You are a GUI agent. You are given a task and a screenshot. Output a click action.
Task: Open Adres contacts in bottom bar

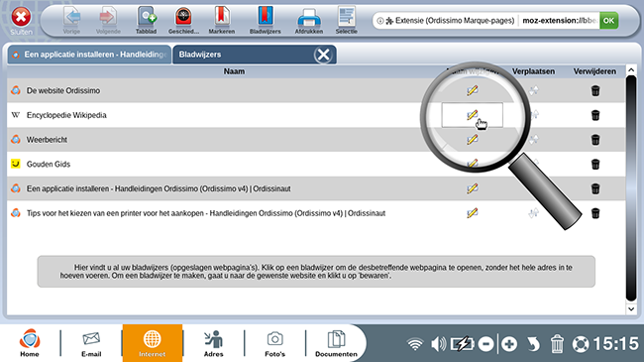coord(214,343)
